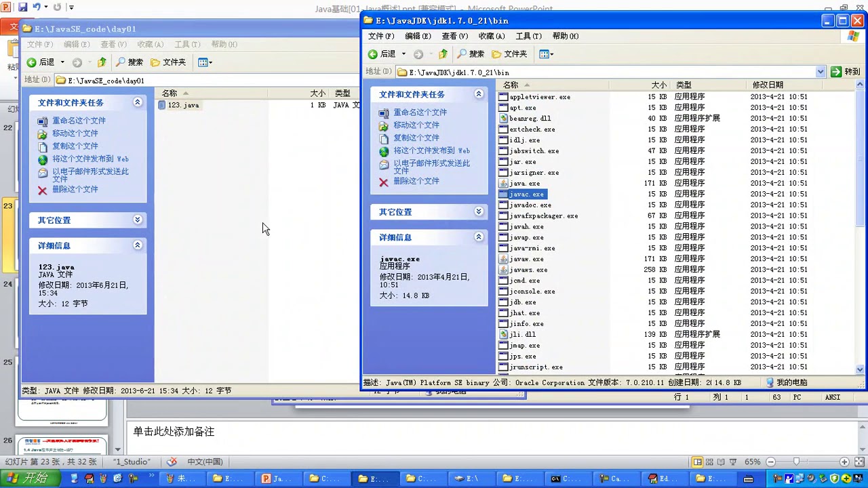The width and height of the screenshot is (868, 488).
Task: Click Delete this file in jdk window
Action: (x=416, y=181)
